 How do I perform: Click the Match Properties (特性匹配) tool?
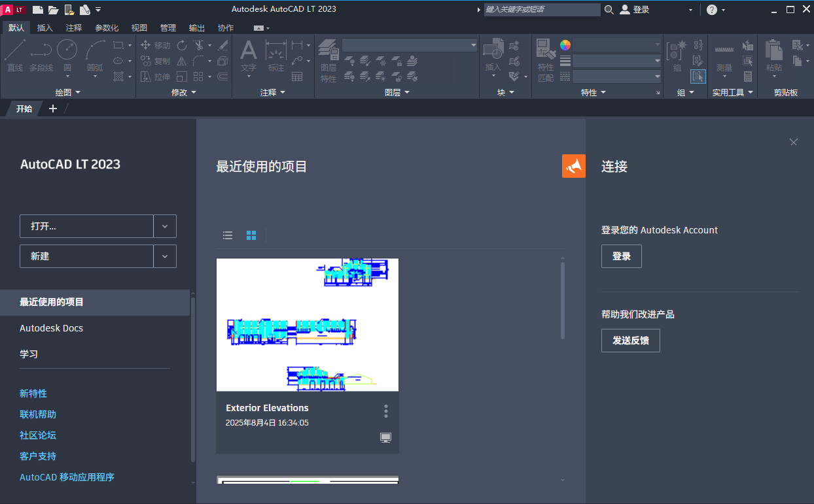tap(547, 59)
